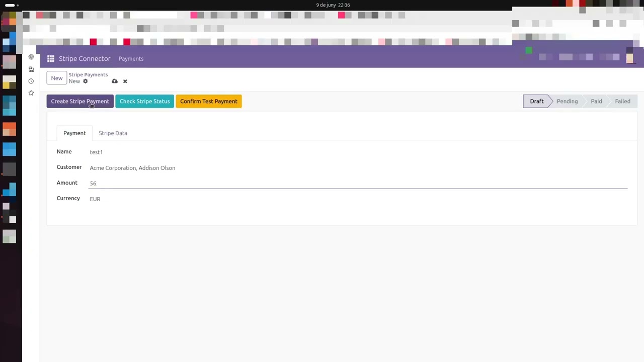Click the Stripe Payments breadcrumb link
The height and width of the screenshot is (362, 644).
tap(88, 74)
